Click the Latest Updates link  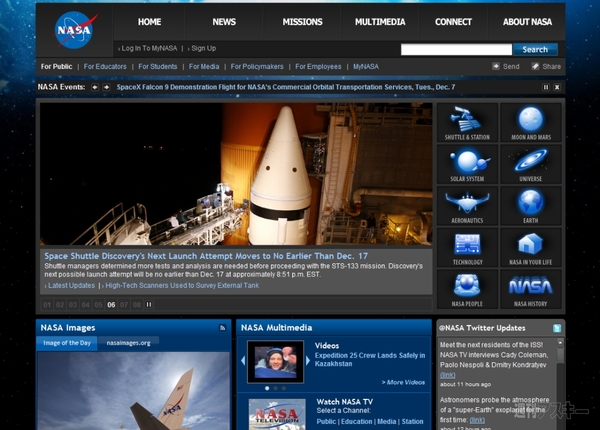click(x=70, y=285)
